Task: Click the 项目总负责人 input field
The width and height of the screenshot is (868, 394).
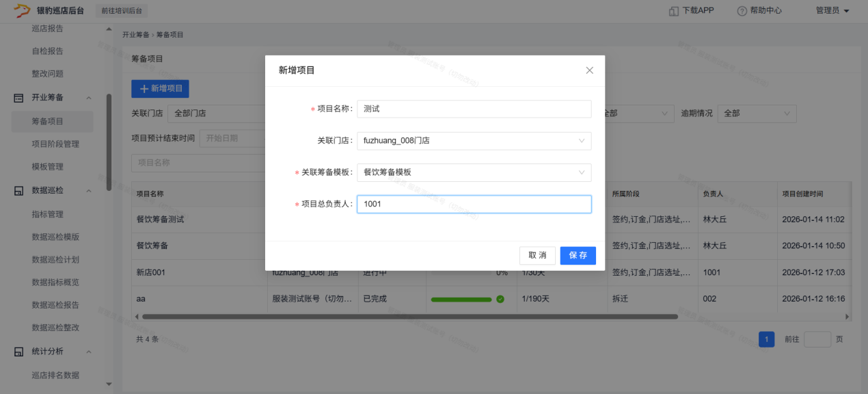Action: pyautogui.click(x=474, y=204)
